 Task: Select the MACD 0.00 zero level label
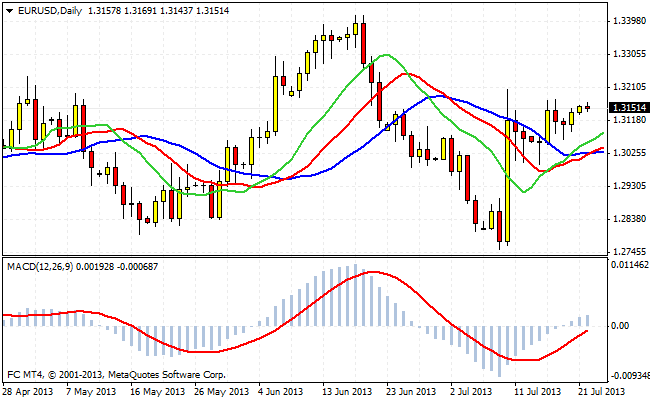point(620,326)
